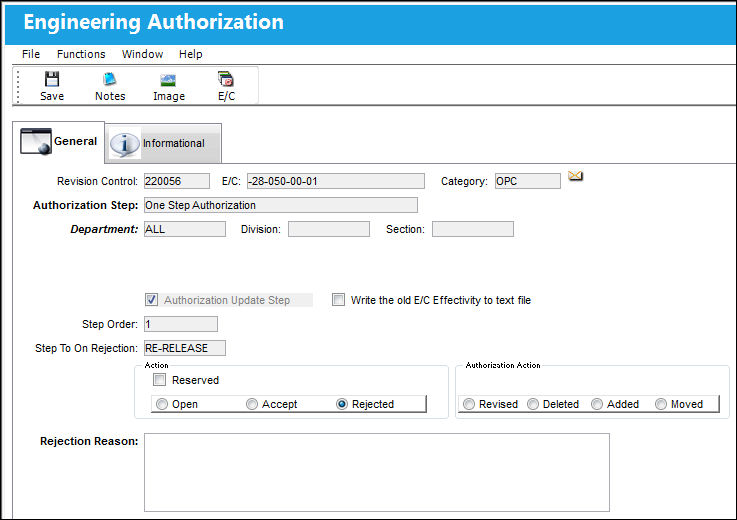Select the Moved authorization action
The image size is (737, 520).
661,404
